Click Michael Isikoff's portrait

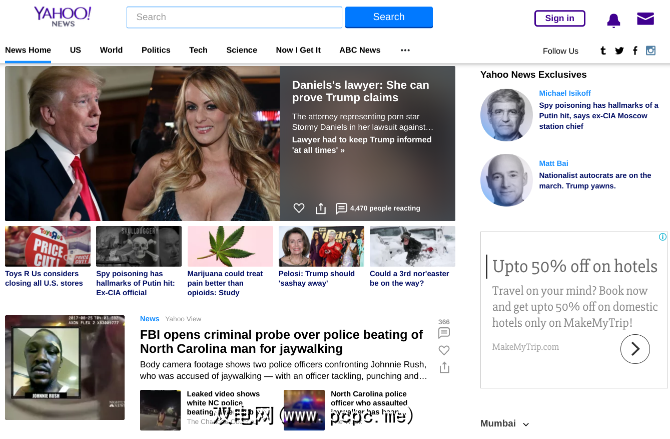506,115
